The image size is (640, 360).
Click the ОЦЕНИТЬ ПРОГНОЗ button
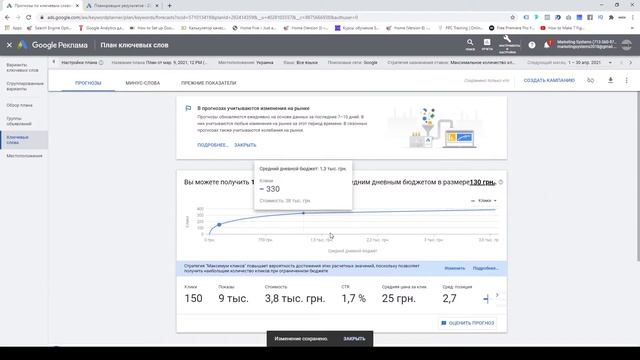pyautogui.click(x=468, y=323)
